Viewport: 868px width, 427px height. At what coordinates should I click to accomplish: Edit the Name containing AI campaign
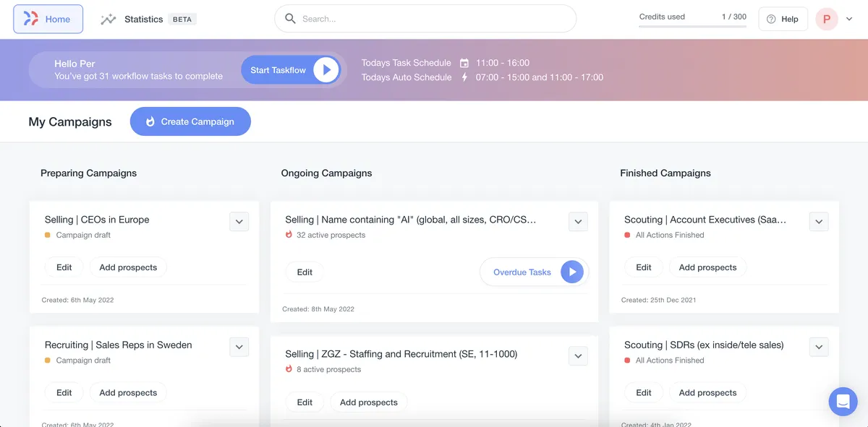pyautogui.click(x=305, y=272)
